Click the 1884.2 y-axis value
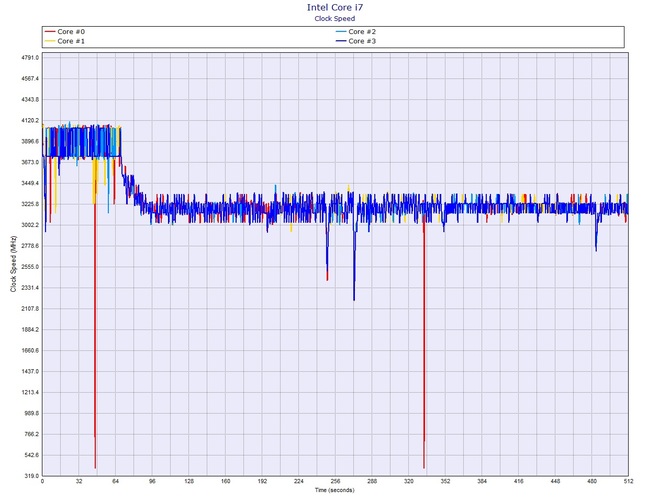 (30, 330)
